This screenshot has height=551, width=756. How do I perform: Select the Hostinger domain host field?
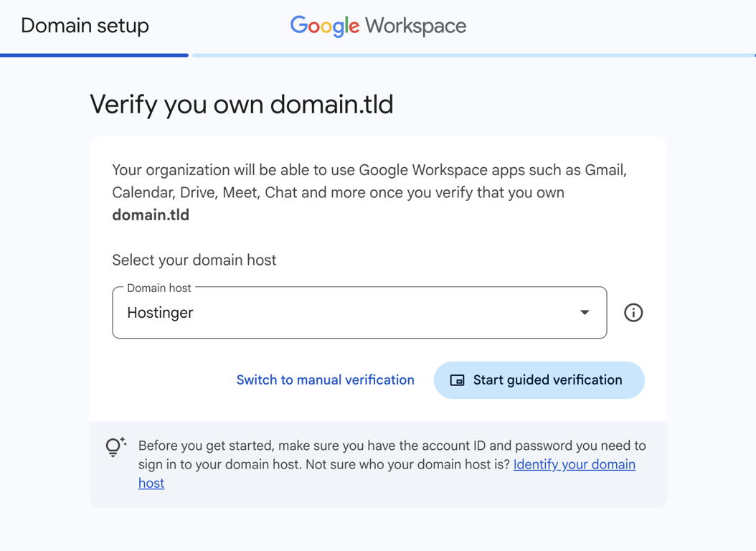(x=359, y=312)
